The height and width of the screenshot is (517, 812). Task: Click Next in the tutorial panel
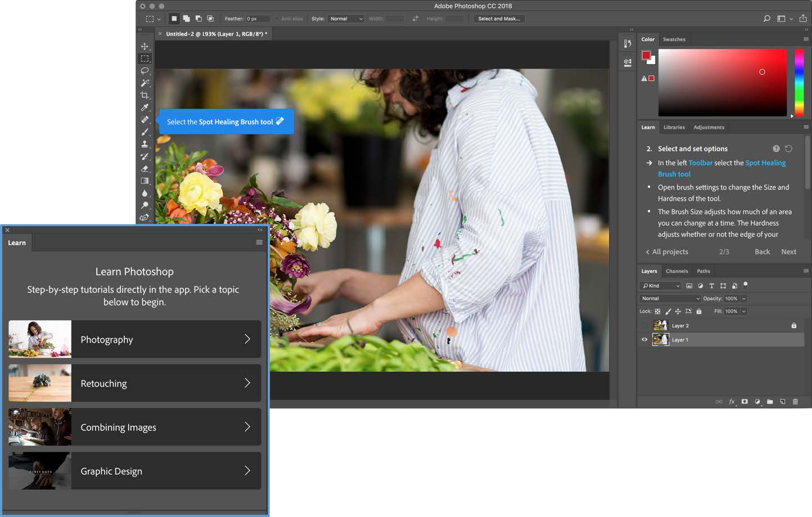[788, 251]
